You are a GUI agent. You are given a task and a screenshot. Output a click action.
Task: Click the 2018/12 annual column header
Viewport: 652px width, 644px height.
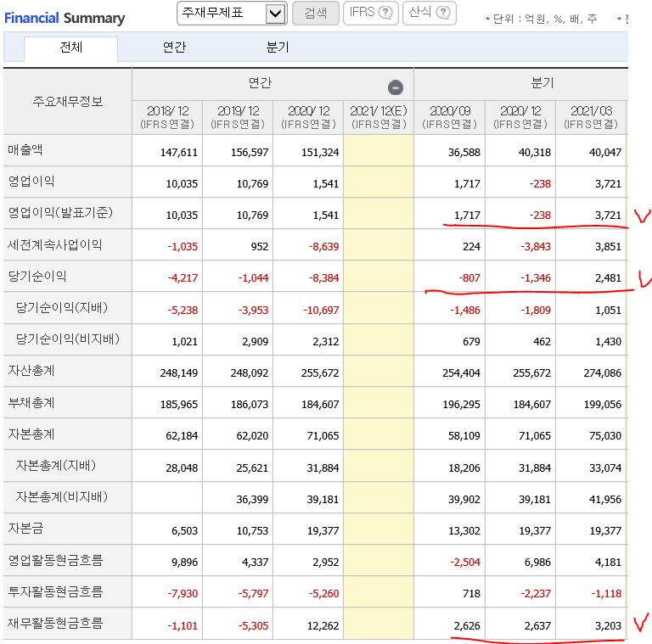point(167,117)
